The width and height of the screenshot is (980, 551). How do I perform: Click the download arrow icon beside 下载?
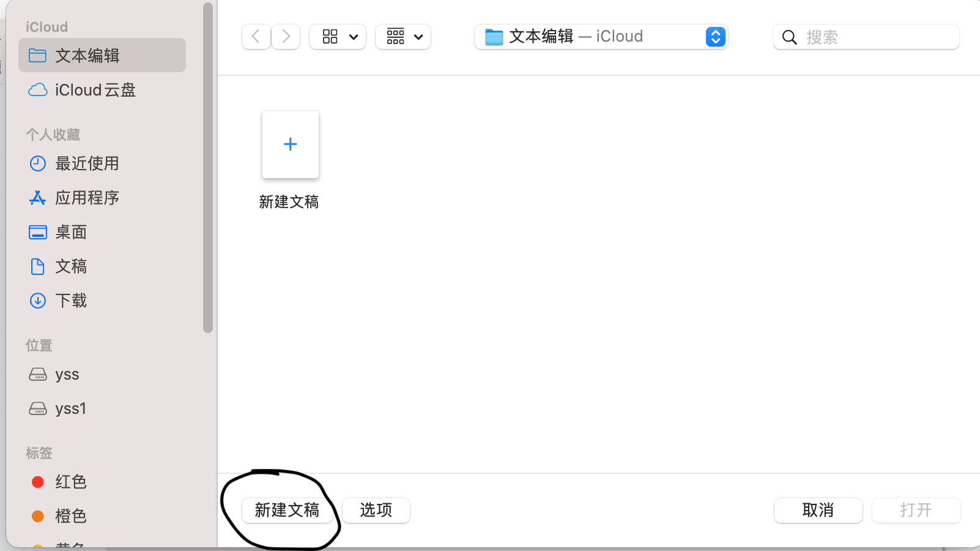click(38, 301)
